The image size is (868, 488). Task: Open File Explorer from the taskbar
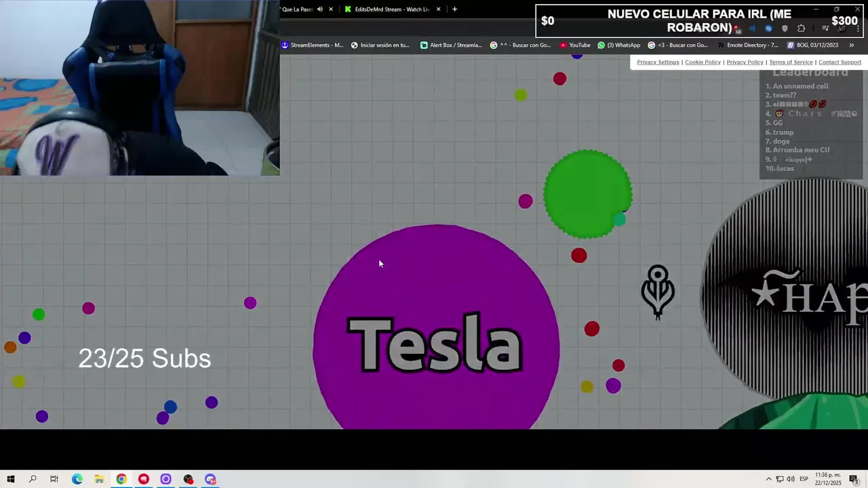pyautogui.click(x=99, y=479)
